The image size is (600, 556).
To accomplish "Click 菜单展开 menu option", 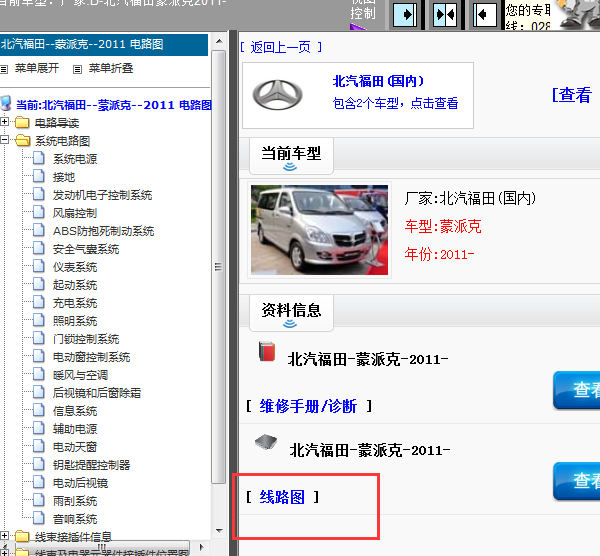I will [x=37, y=68].
